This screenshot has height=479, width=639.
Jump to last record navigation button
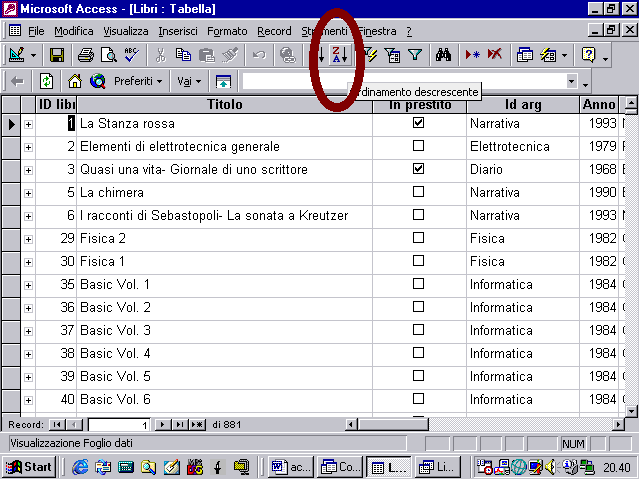tap(179, 425)
